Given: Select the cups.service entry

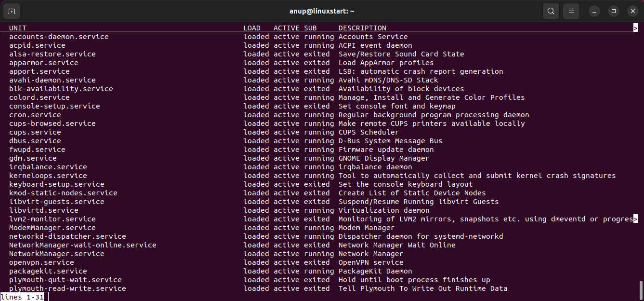Looking at the screenshot, I should (35, 132).
